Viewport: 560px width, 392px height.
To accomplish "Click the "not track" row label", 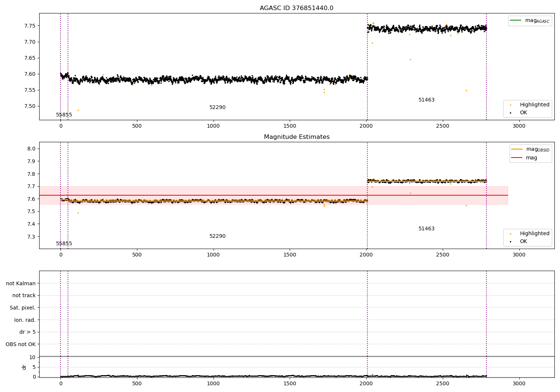I will click(x=24, y=296).
